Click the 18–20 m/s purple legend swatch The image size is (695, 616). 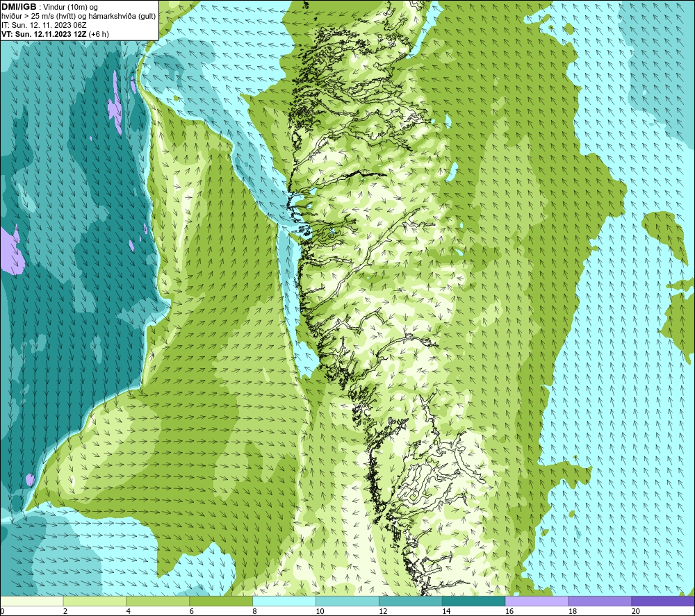(x=600, y=601)
